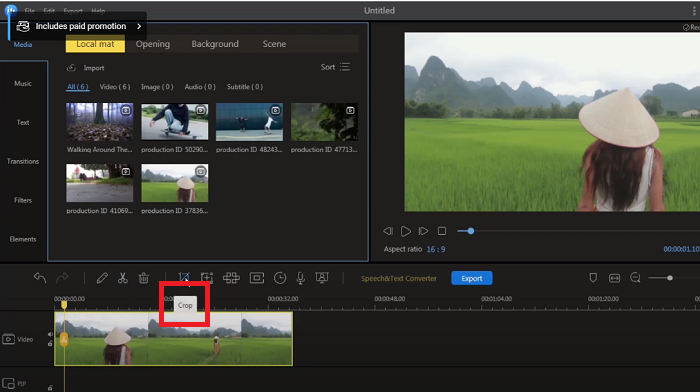This screenshot has height=392, width=700.
Task: Open the Elements sidebar section
Action: 23,239
